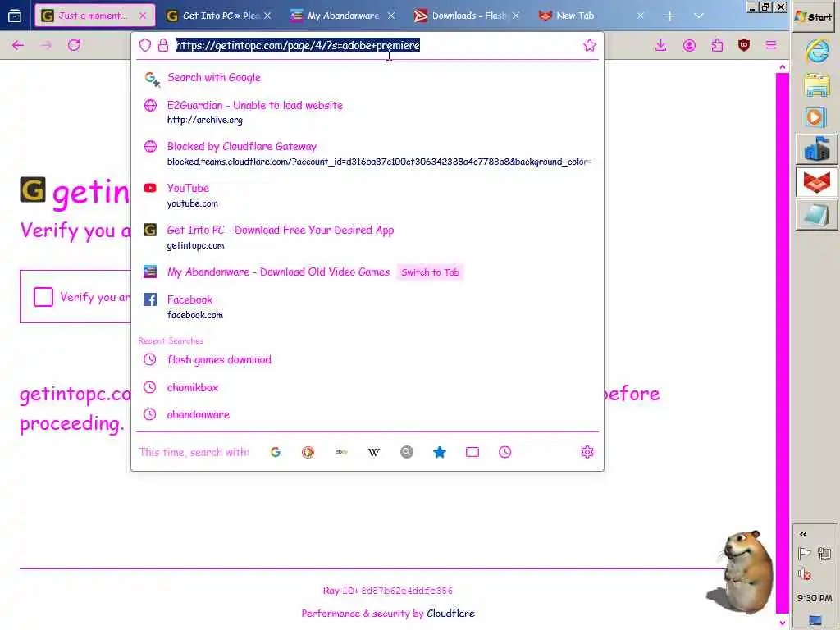The height and width of the screenshot is (630, 840).
Task: Open the Facebook suggestion
Action: click(367, 307)
